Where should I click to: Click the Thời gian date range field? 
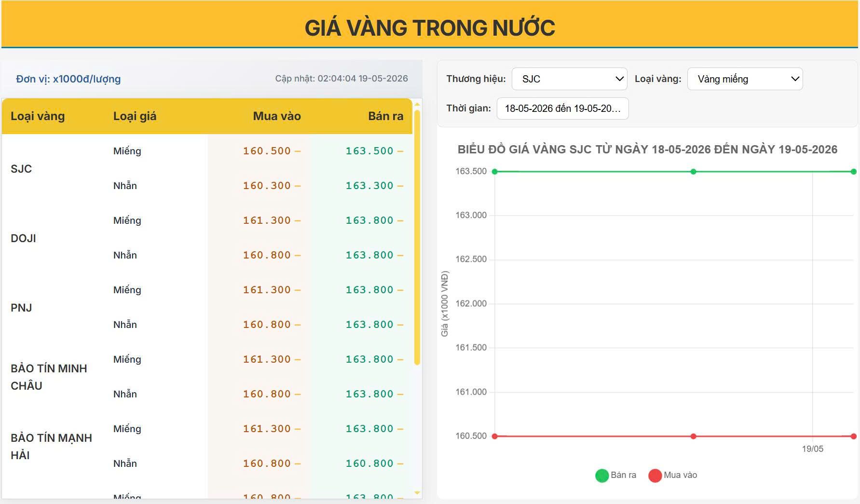(562, 109)
